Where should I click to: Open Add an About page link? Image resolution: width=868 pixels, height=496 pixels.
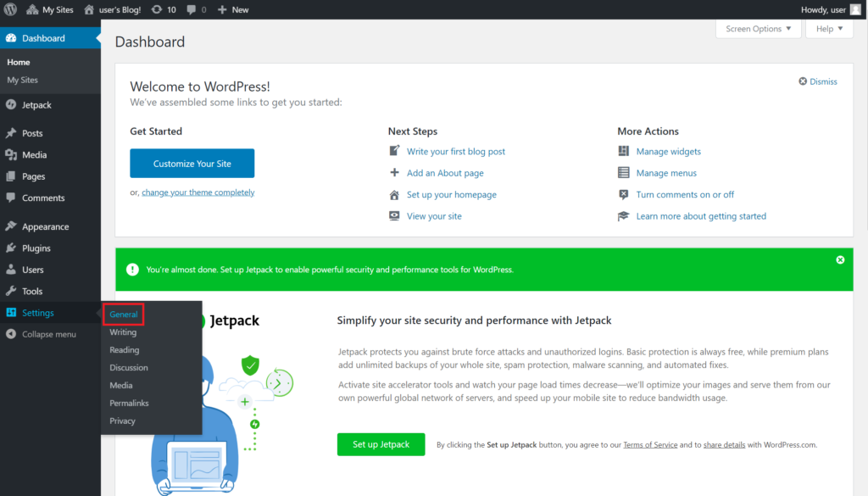click(x=445, y=173)
